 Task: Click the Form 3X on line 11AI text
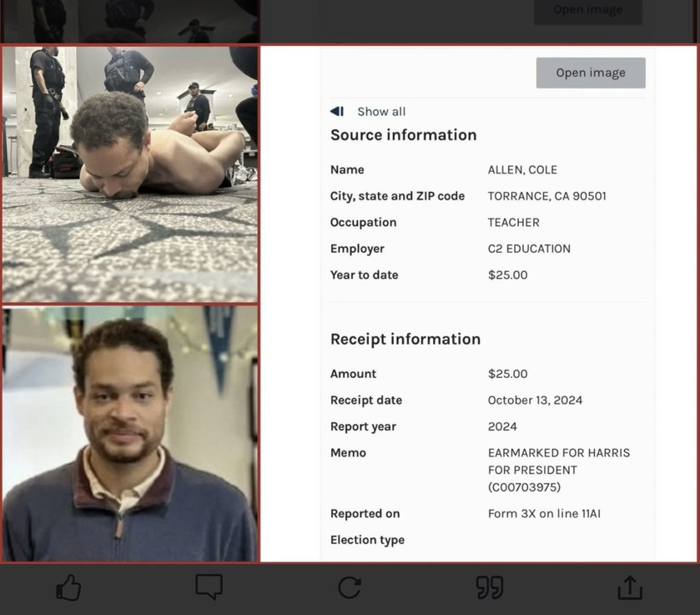[x=544, y=514]
